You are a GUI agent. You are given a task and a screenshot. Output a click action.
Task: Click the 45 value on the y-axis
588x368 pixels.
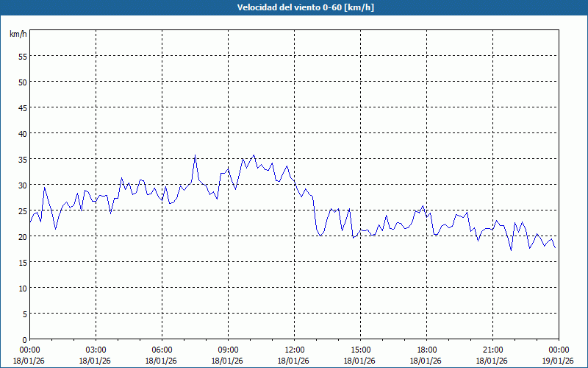pyautogui.click(x=22, y=107)
